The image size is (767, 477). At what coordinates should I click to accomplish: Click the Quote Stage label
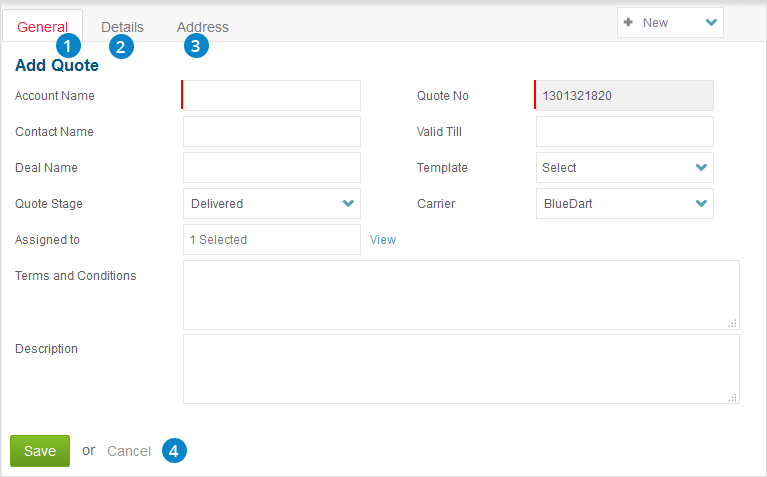48,204
